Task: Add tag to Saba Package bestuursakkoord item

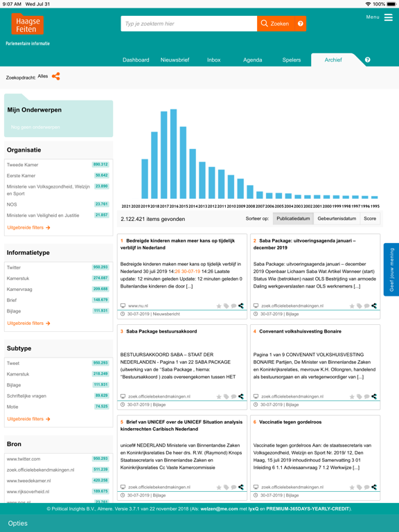Action: tap(227, 397)
